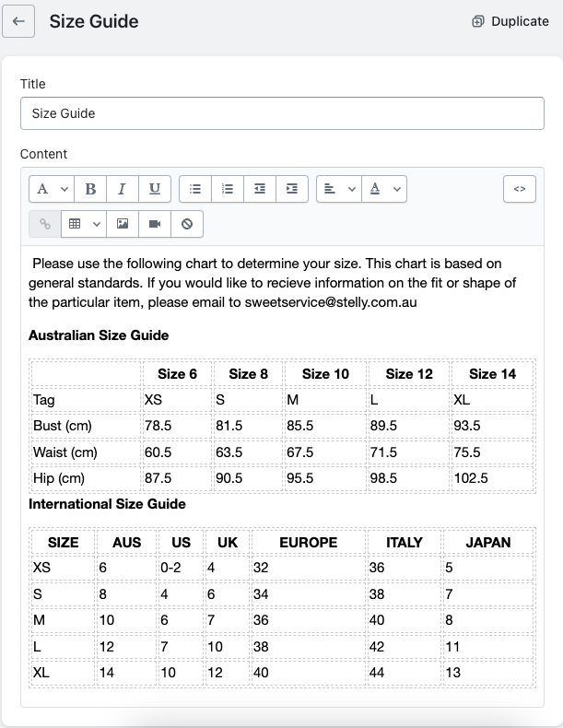
Task: Insert an image using the picture icon
Action: (x=123, y=224)
